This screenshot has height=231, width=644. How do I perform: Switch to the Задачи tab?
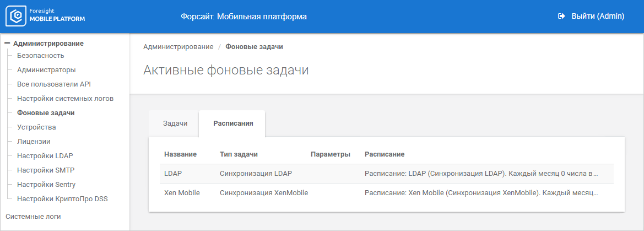pos(175,123)
